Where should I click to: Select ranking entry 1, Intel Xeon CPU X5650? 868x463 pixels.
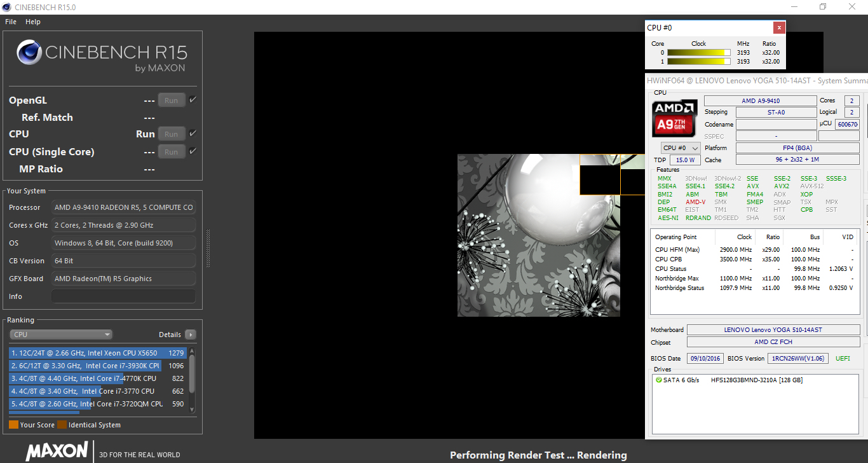click(97, 353)
